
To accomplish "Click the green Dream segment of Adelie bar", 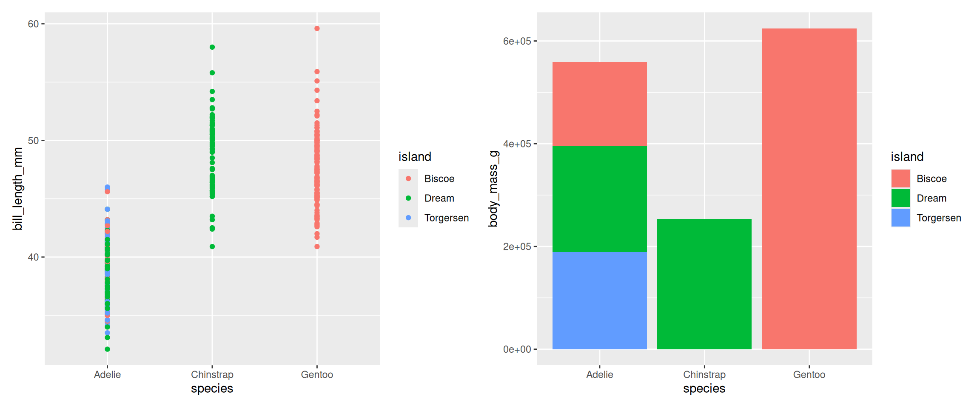I will (x=599, y=199).
